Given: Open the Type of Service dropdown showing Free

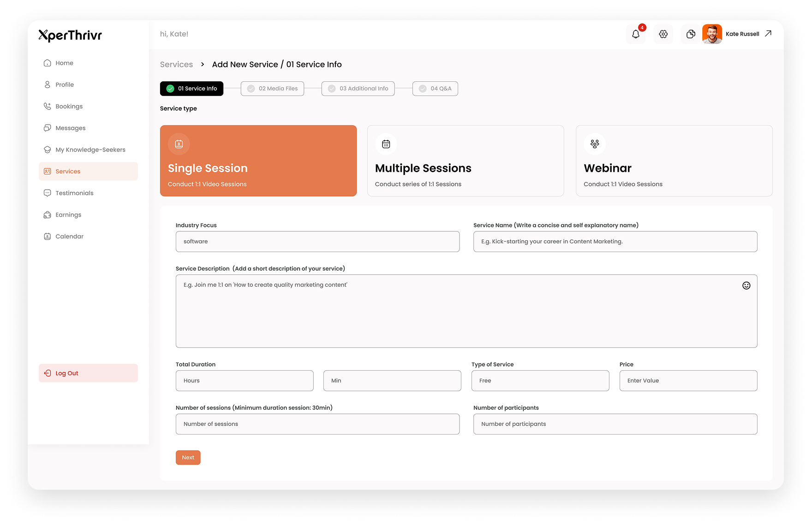Looking at the screenshot, I should pos(540,380).
